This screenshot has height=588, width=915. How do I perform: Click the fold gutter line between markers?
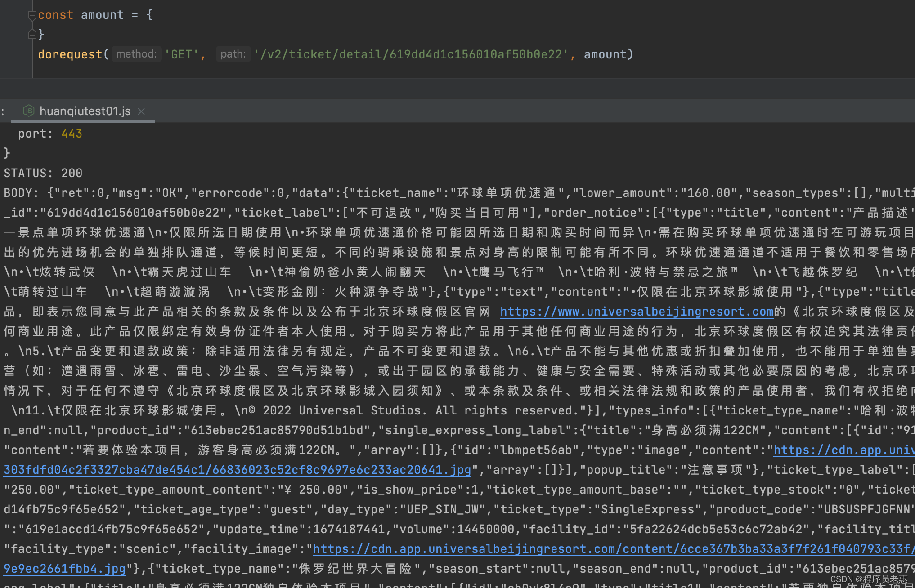(33, 25)
